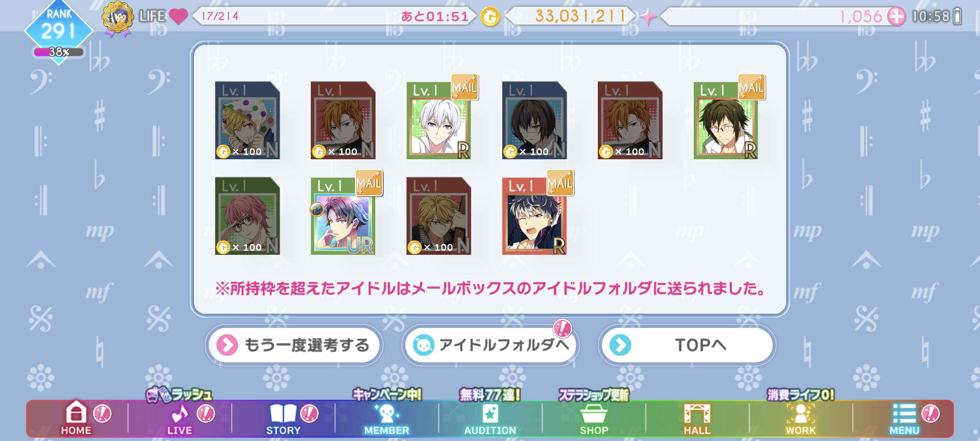Tap the player title medal icon
Viewport: 980px width, 441px height.
point(118,19)
